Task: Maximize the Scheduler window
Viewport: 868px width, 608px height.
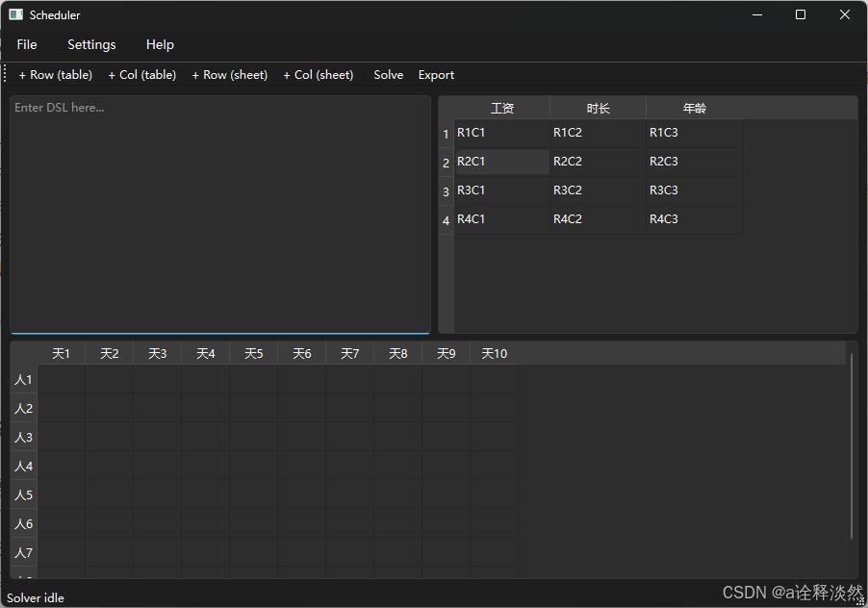Action: (801, 14)
